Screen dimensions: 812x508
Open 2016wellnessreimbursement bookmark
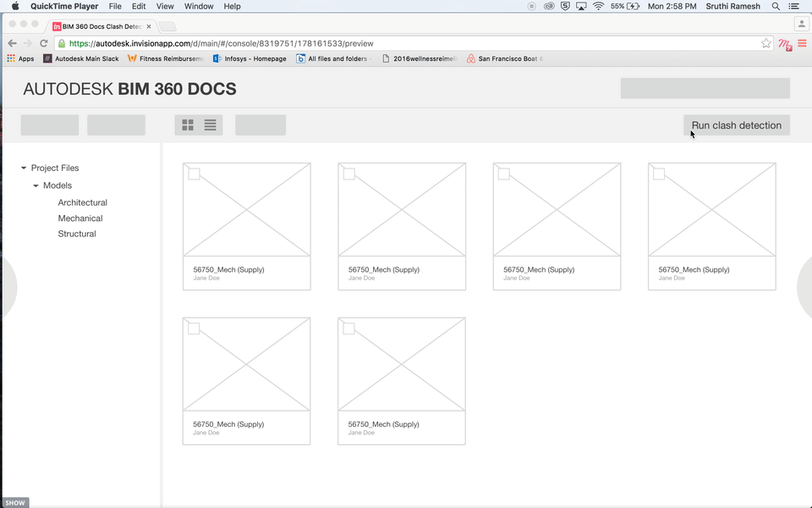pos(420,58)
